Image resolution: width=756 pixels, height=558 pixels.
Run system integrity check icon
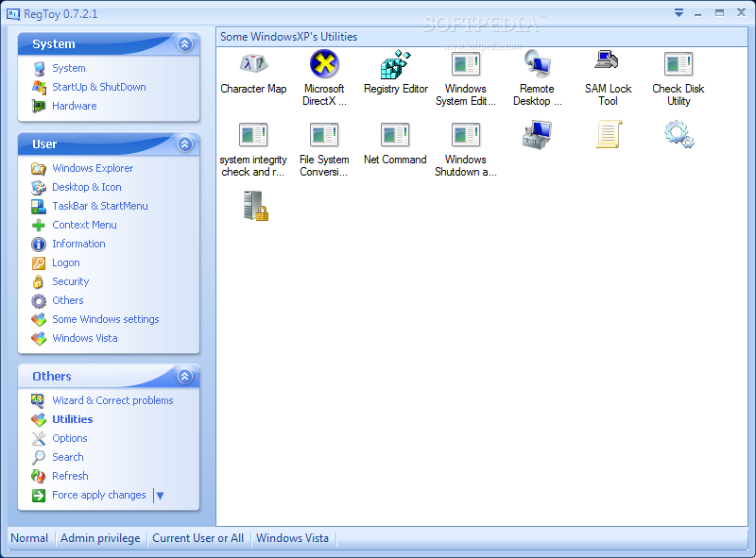click(x=253, y=134)
